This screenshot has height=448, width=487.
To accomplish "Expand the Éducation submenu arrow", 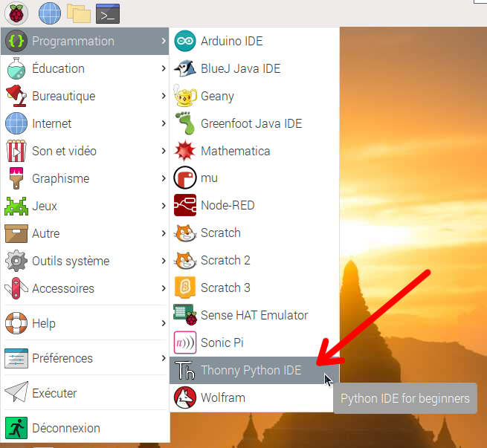I will (x=164, y=68).
